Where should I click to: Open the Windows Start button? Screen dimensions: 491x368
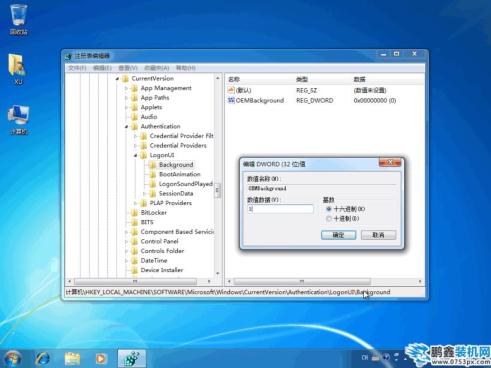(13, 359)
